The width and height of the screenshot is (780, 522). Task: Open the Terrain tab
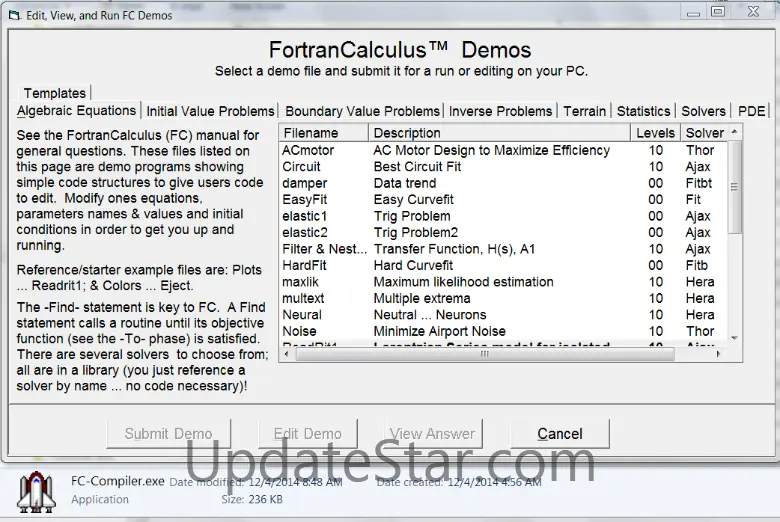585,111
